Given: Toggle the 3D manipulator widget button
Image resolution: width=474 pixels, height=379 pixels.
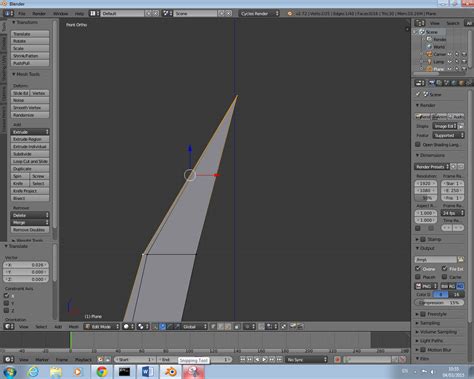Looking at the screenshot, I should 155,326.
